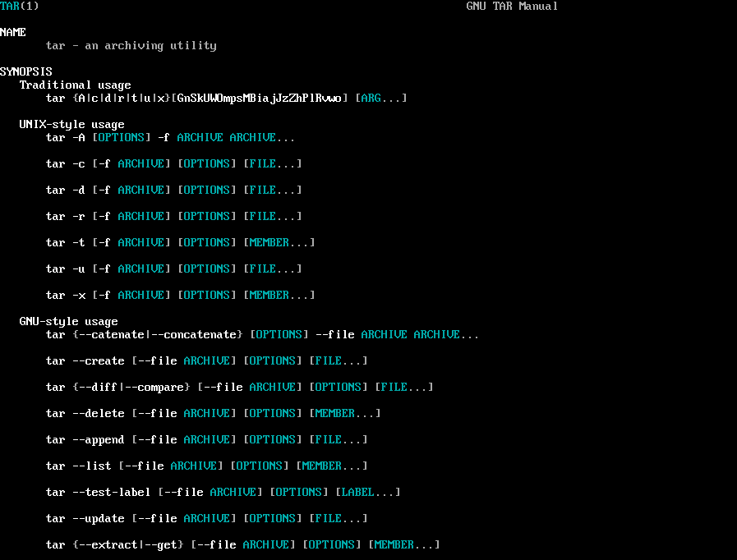Click the 'tar -t' command text
This screenshot has width=737, height=560.
click(x=66, y=243)
